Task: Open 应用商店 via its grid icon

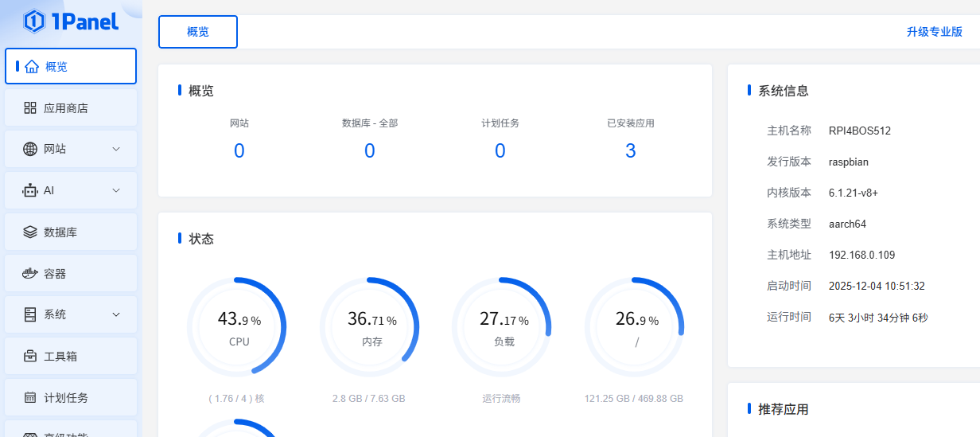Action: coord(30,107)
